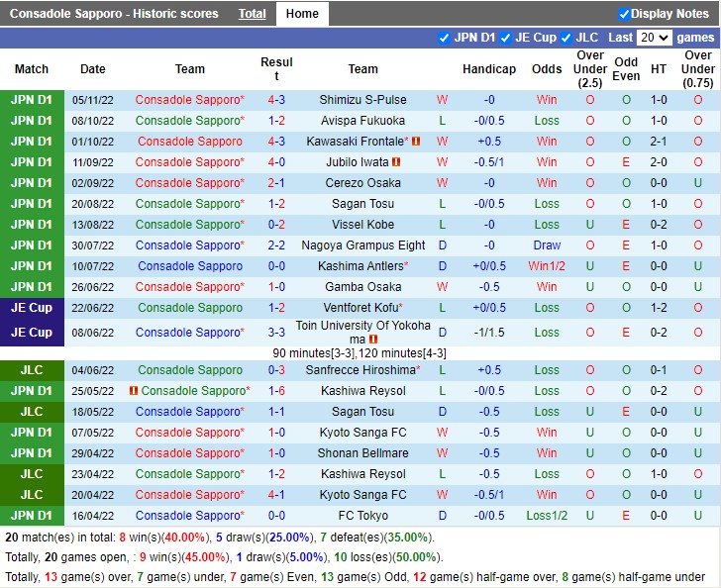Click the purple JE Cup label on 22/06/22
This screenshot has height=588, width=721.
coord(32,308)
